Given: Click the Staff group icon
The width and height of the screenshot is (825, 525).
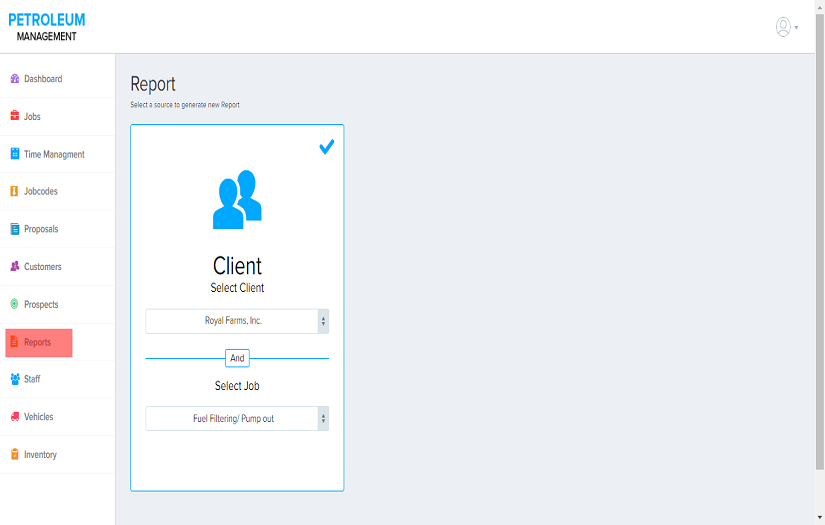Looking at the screenshot, I should (15, 379).
